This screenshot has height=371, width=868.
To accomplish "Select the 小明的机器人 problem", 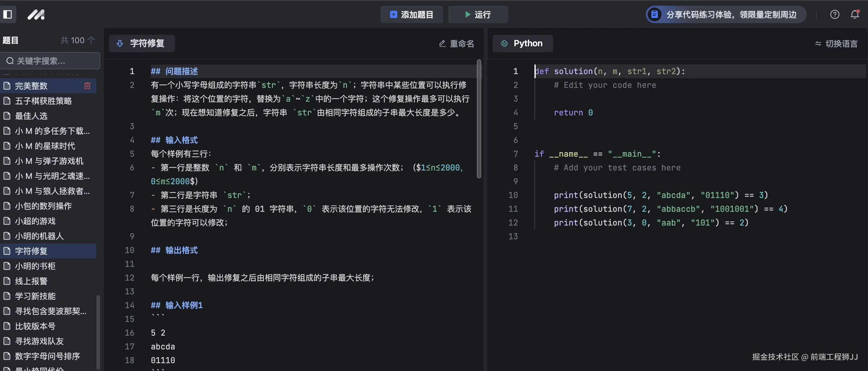I will (x=39, y=236).
